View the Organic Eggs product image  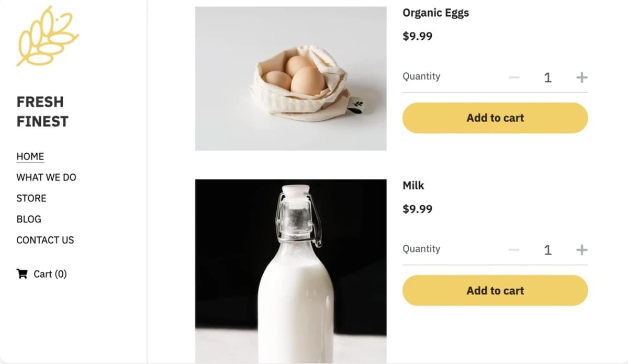[290, 78]
